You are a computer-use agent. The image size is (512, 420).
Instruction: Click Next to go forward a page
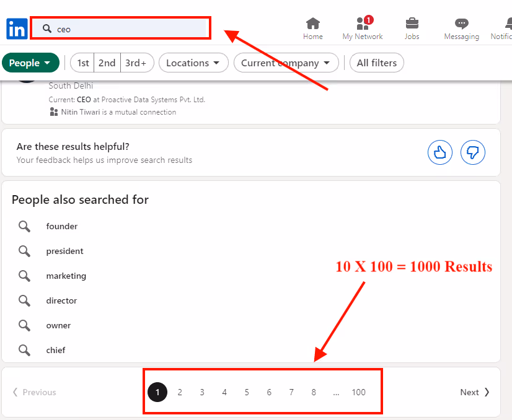(x=474, y=392)
